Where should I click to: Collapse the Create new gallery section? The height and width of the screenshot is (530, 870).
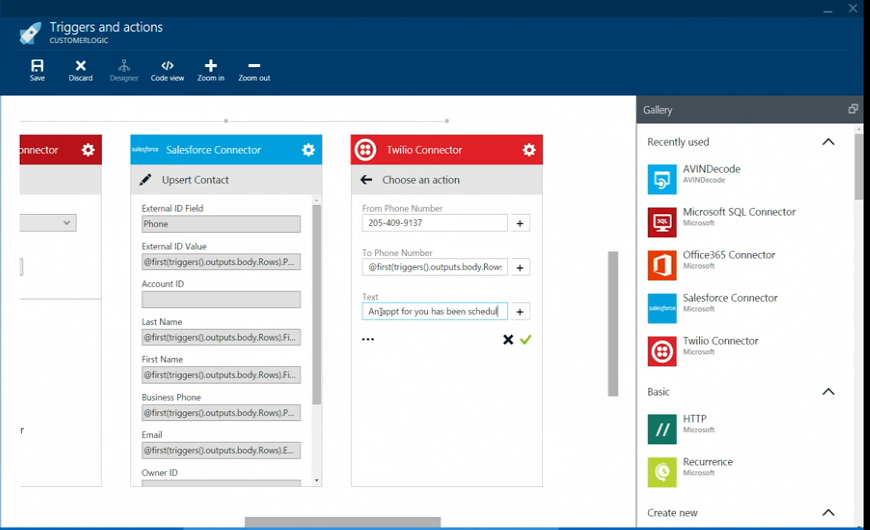click(x=828, y=513)
